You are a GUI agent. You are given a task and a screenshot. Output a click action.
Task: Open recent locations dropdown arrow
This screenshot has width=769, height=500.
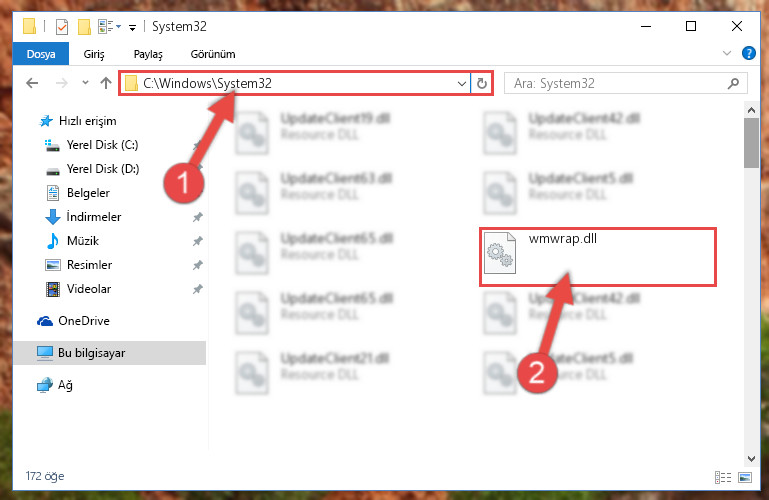tap(85, 83)
